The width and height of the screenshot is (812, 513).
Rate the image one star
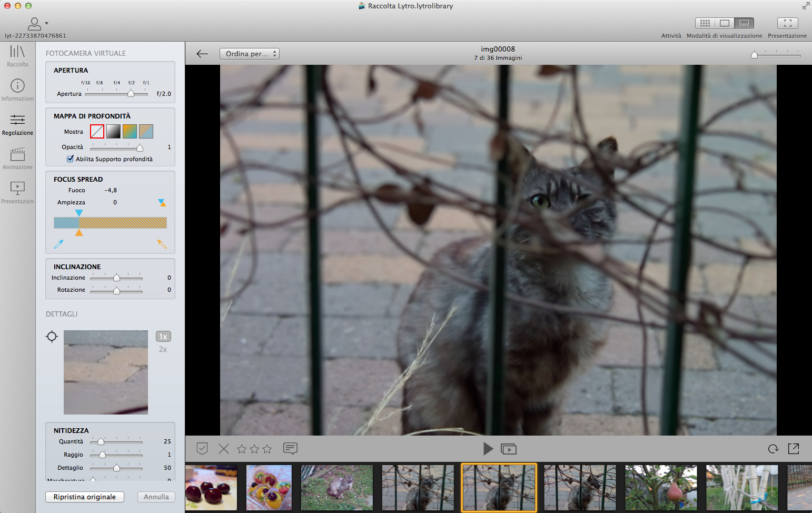click(x=242, y=449)
